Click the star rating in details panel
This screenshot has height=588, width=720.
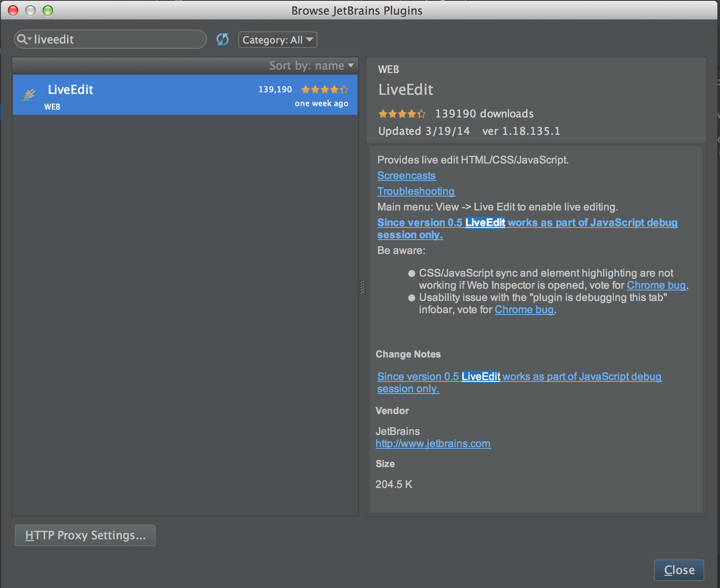pyautogui.click(x=402, y=114)
